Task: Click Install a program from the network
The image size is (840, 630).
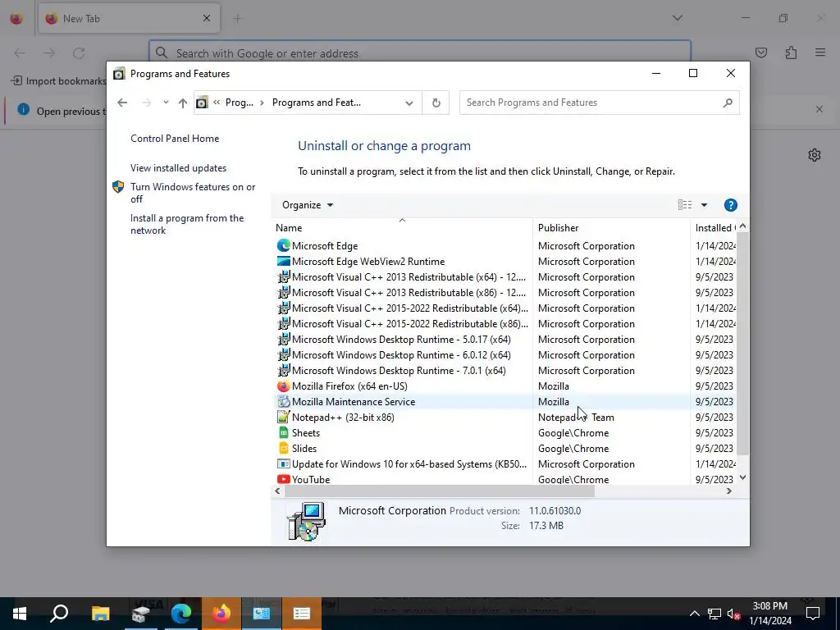Action: [186, 224]
